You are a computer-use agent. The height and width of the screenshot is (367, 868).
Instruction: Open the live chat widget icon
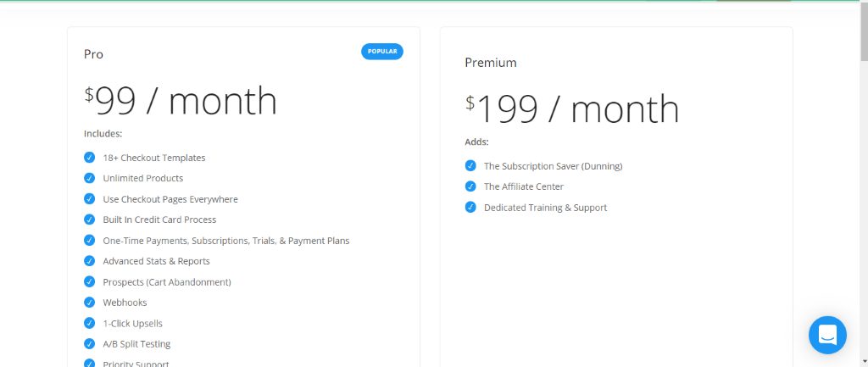tap(827, 335)
